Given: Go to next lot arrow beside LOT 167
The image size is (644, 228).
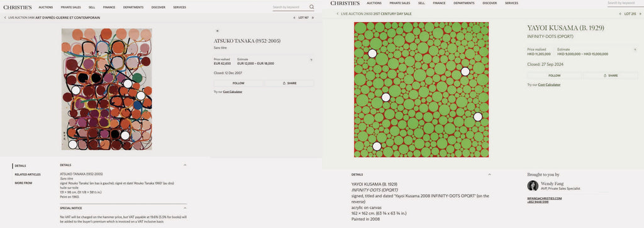Looking at the screenshot, I should click(x=313, y=18).
